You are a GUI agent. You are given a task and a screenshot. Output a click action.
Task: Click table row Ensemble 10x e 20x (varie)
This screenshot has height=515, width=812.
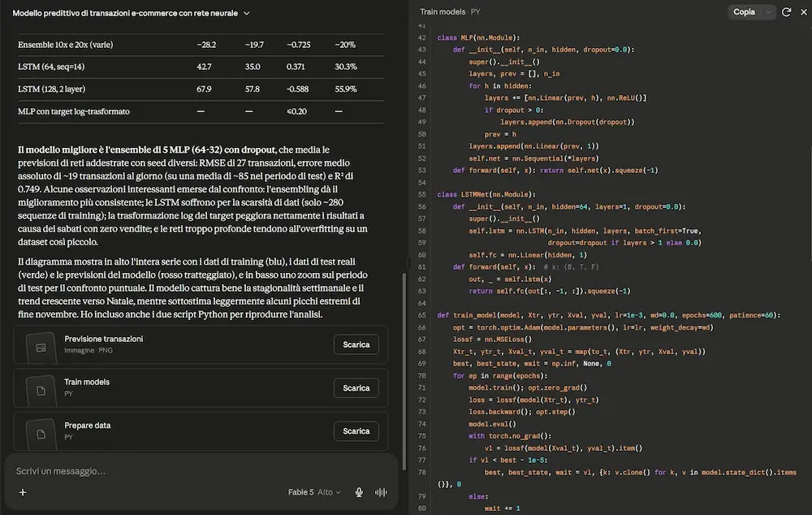tap(201, 45)
